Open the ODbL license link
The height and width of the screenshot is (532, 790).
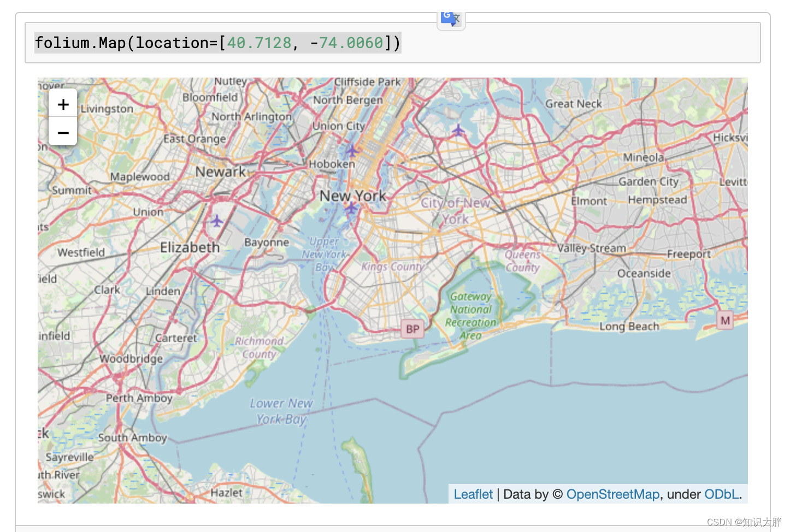click(721, 494)
